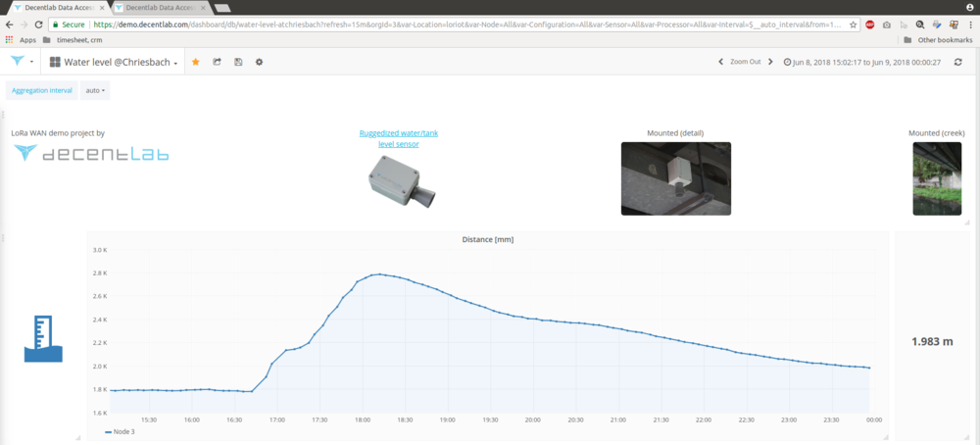Open the timesheet, crm bookmark folder

72,40
